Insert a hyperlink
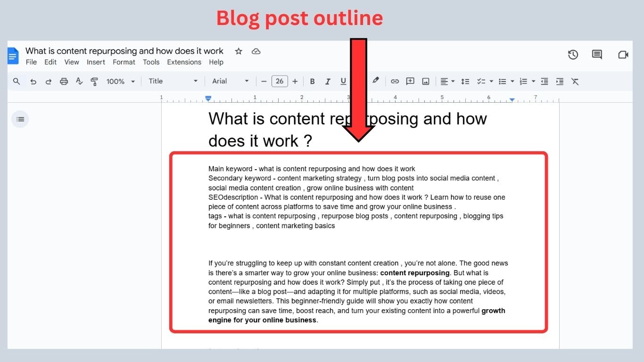Screen dimensions: 644x362 395,82
